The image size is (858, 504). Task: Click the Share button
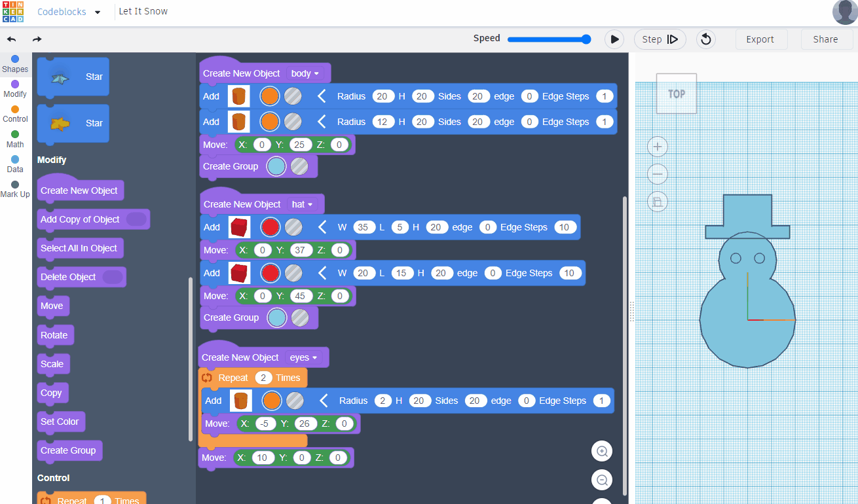point(825,39)
